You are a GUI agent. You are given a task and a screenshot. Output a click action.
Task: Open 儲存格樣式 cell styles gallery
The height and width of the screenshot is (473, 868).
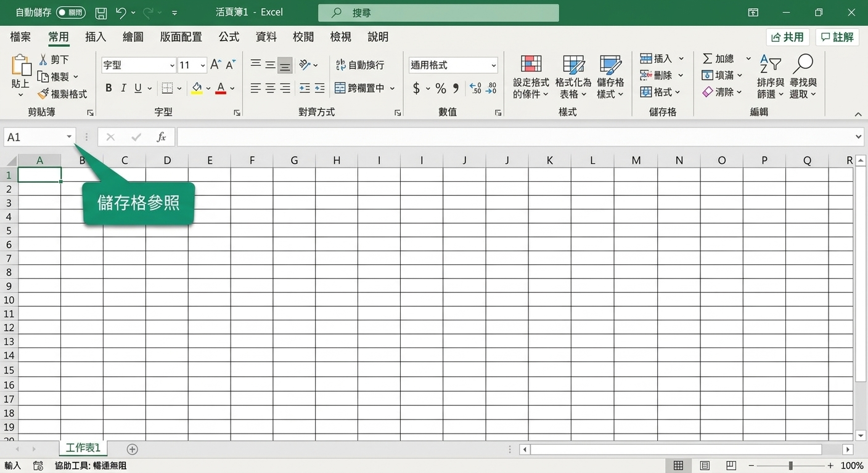(610, 77)
